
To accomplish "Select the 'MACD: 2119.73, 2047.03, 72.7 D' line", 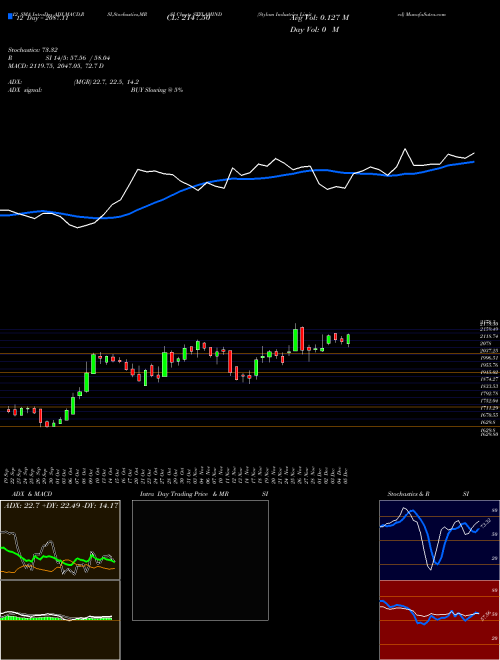I will tap(56, 66).
